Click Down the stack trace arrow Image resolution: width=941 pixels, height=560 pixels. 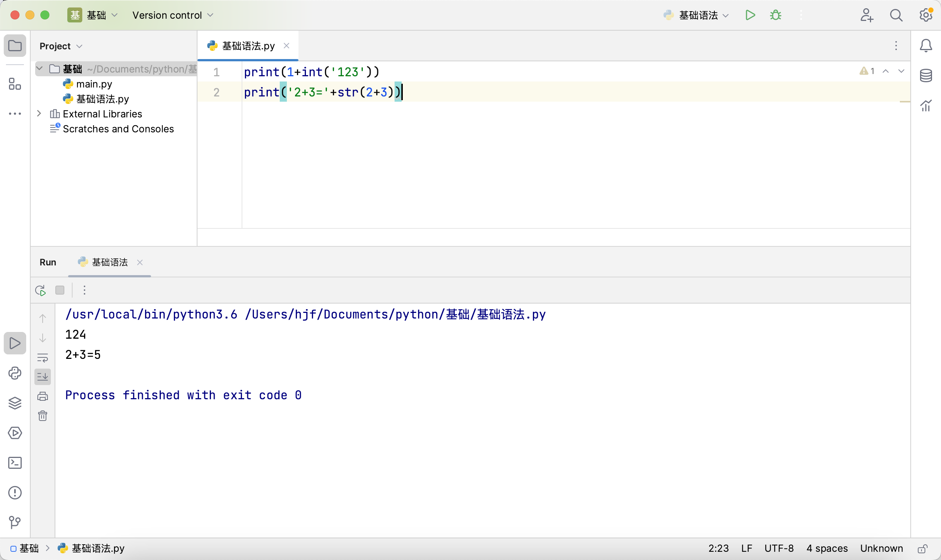pos(43,338)
